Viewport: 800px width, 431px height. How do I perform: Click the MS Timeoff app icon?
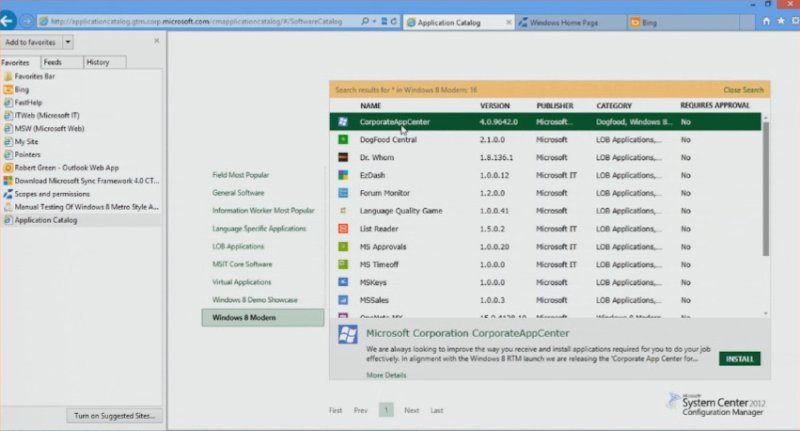(x=343, y=264)
